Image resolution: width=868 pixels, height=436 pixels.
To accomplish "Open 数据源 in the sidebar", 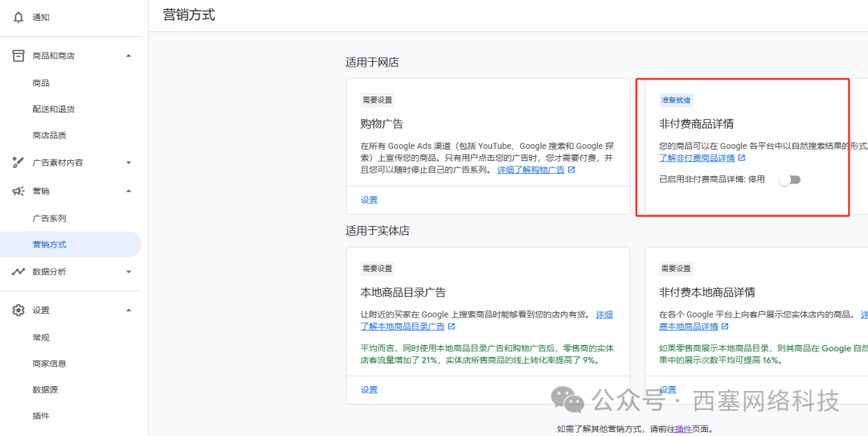I will coord(45,389).
